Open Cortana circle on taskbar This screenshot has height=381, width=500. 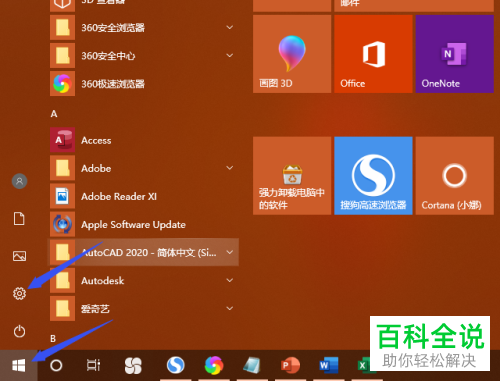tap(56, 366)
